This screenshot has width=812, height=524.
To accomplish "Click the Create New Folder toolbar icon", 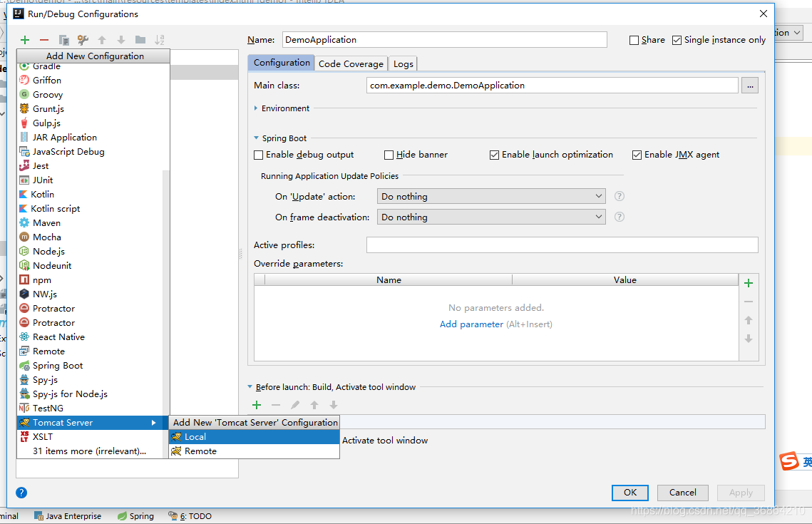I will tap(140, 40).
